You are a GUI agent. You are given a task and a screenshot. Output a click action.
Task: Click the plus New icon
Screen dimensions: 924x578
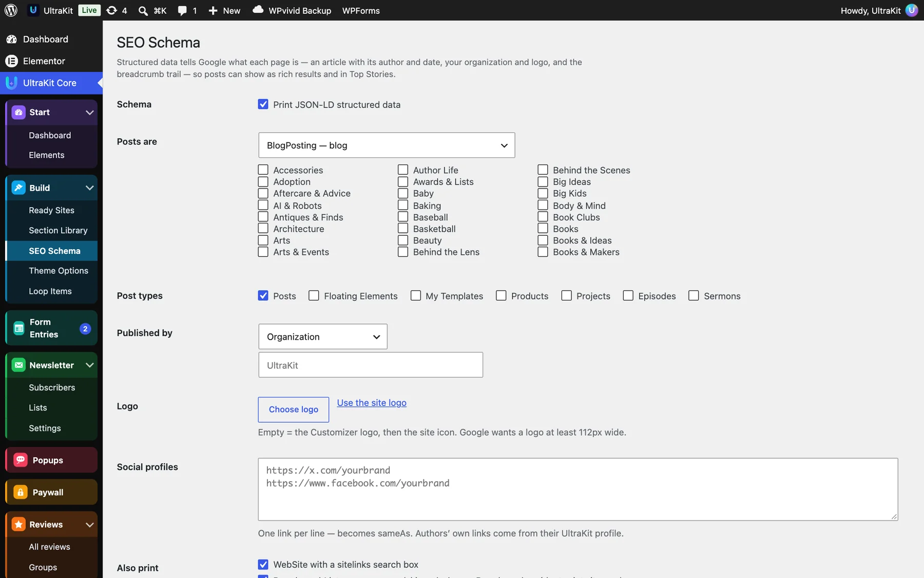pos(213,11)
